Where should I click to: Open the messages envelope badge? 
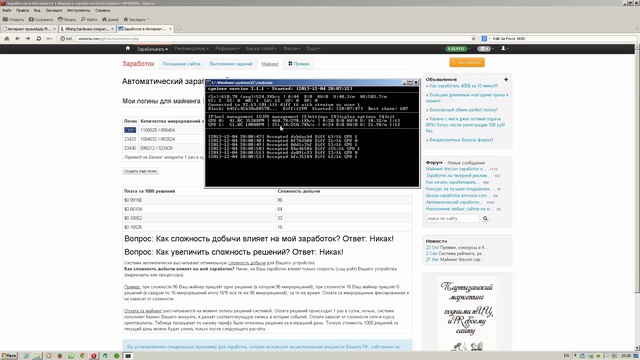484,49
